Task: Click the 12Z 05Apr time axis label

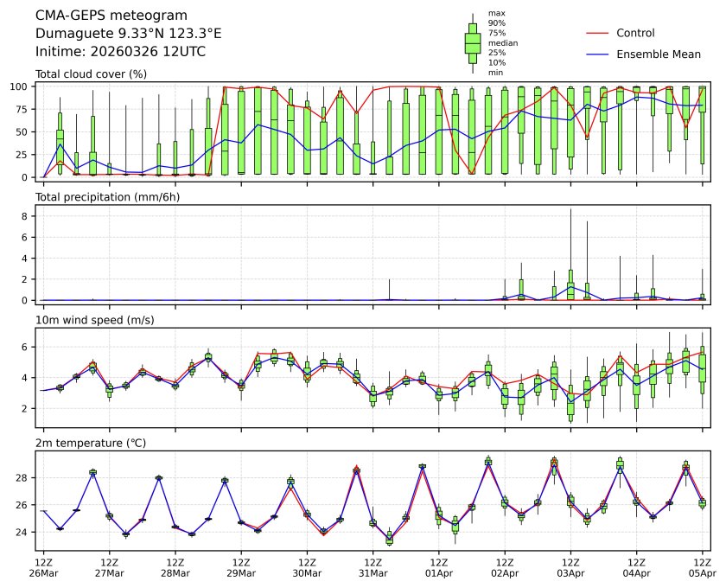Action: click(702, 567)
